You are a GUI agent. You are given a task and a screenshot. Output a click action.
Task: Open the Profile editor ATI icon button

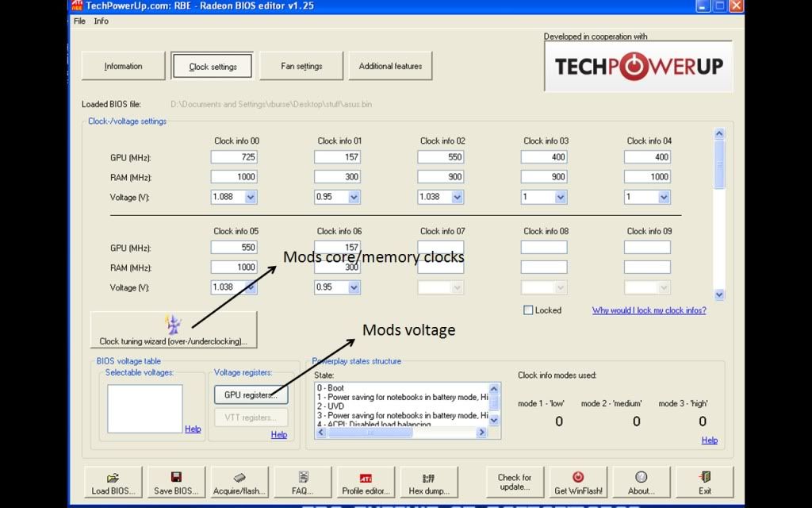[366, 483]
